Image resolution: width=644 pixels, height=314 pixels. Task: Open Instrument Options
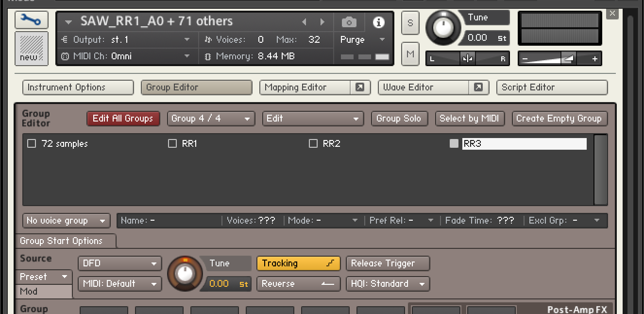coord(78,87)
